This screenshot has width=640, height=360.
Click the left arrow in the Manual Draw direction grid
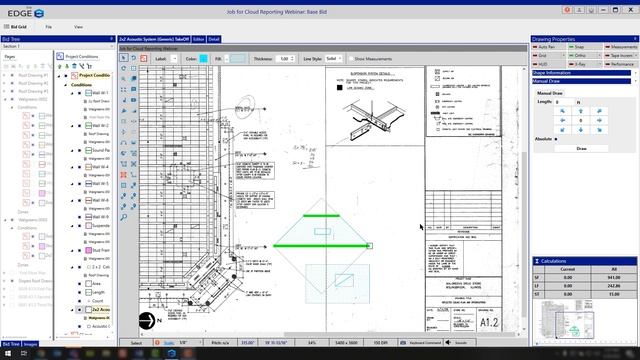tap(562, 120)
